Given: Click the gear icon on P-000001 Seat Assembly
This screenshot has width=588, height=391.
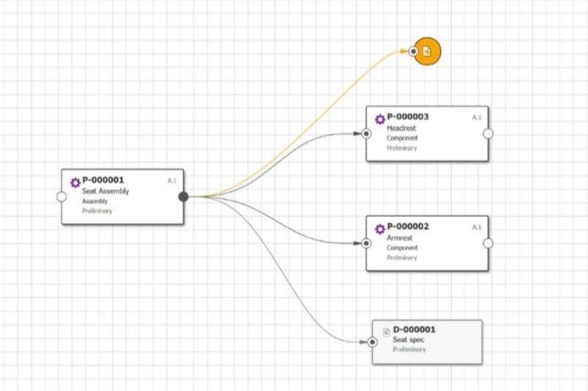Looking at the screenshot, I should click(x=75, y=182).
